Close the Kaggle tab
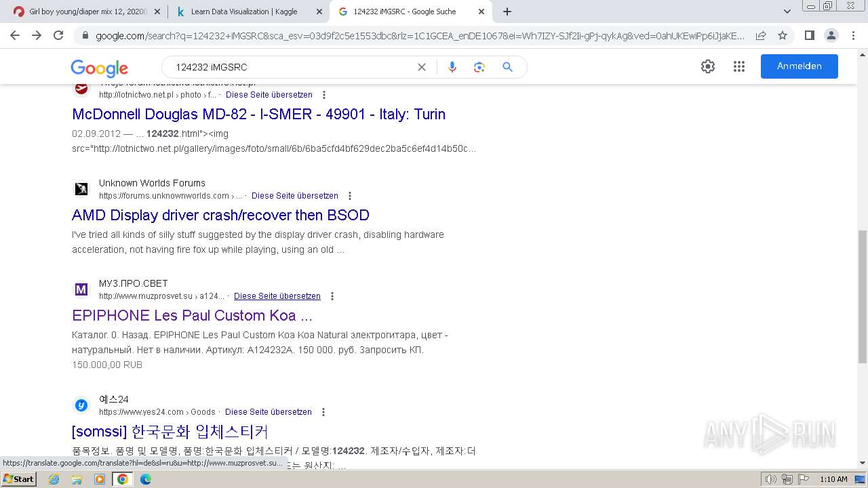Screen dimensions: 868x488 [319, 12]
